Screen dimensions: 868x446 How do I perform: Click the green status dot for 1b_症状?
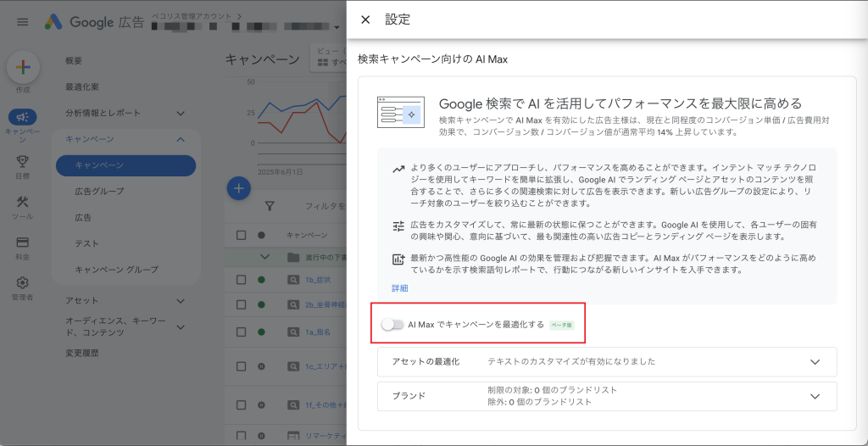[x=261, y=280]
